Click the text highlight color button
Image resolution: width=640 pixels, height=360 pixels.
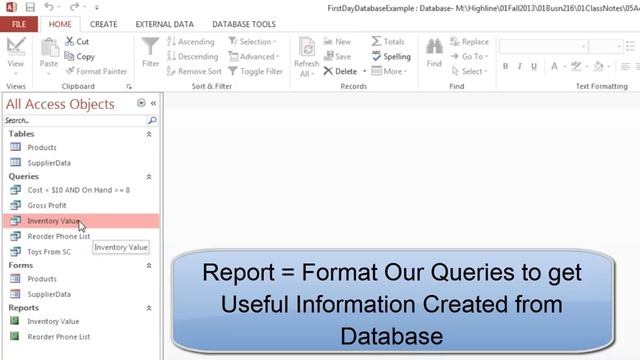click(x=576, y=66)
